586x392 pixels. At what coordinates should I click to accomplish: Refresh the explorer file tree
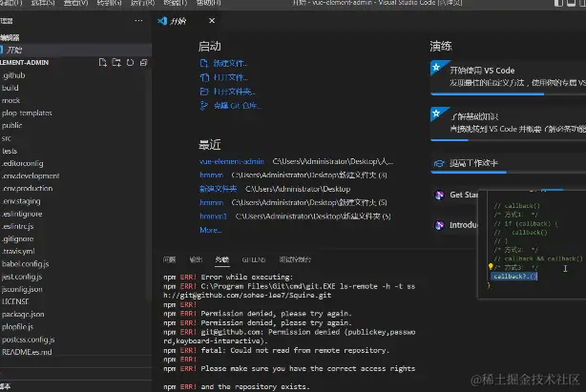(130, 62)
